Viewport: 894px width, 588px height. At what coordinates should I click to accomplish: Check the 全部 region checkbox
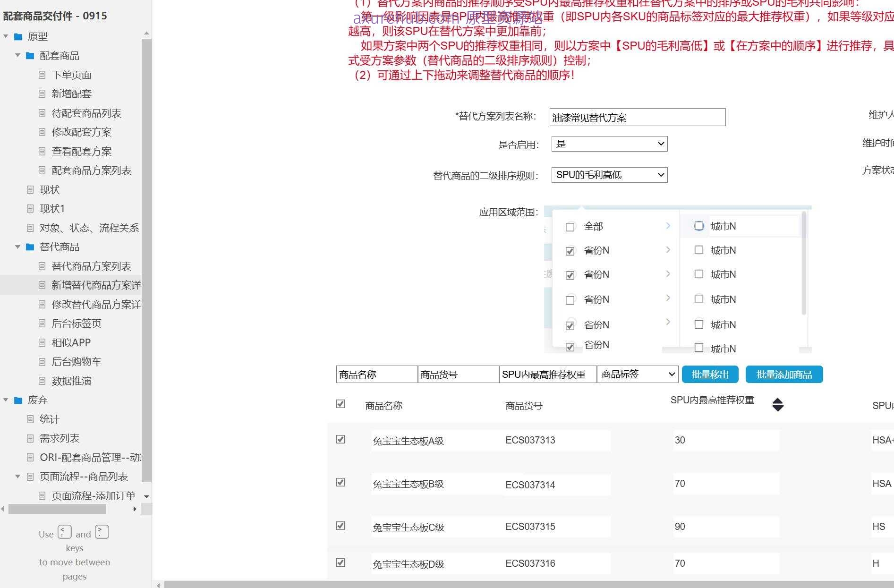point(570,227)
